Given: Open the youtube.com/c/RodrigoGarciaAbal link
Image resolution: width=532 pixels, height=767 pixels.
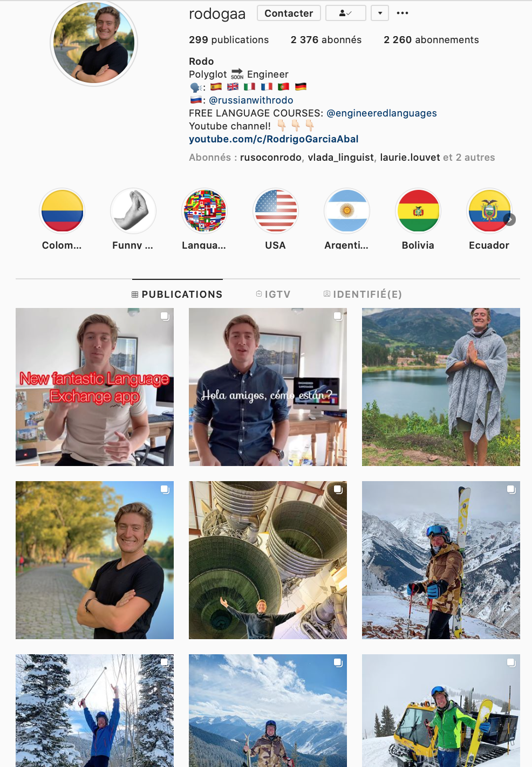Looking at the screenshot, I should click(274, 139).
